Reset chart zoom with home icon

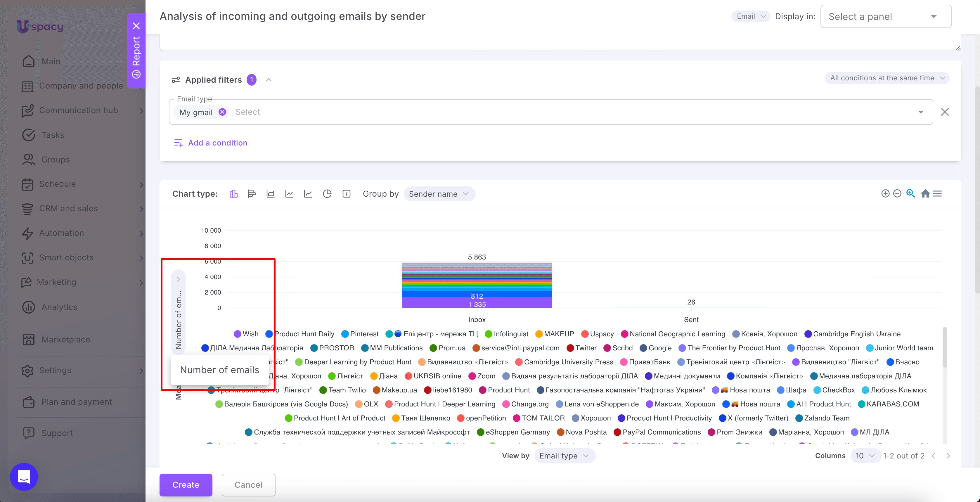925,193
